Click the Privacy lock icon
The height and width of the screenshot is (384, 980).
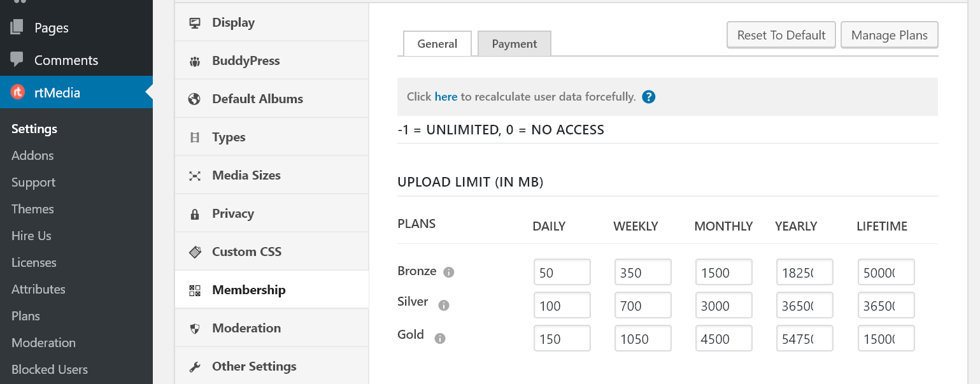point(194,213)
